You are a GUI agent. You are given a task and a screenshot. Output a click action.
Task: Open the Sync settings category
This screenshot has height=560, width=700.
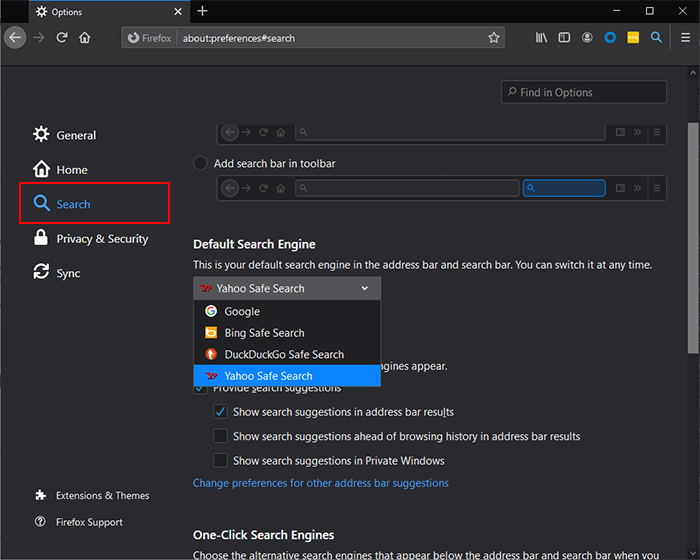click(57, 273)
